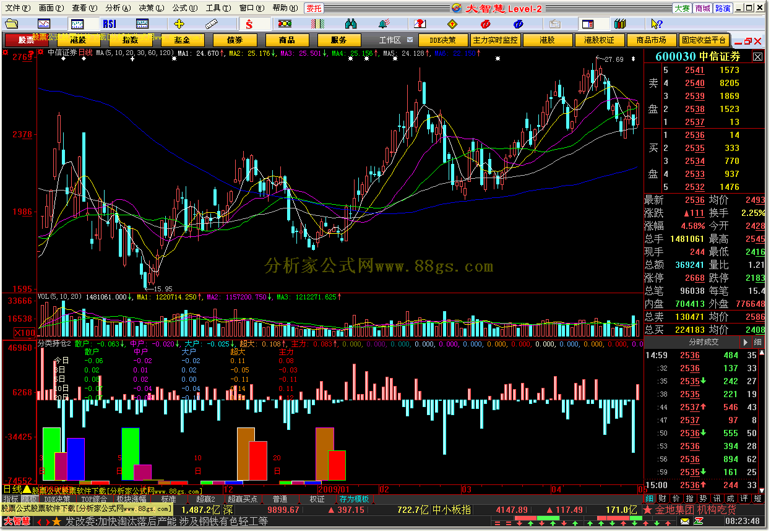Click the red circular i icon
Image resolution: width=771 pixels, height=532 pixels.
coord(486,24)
